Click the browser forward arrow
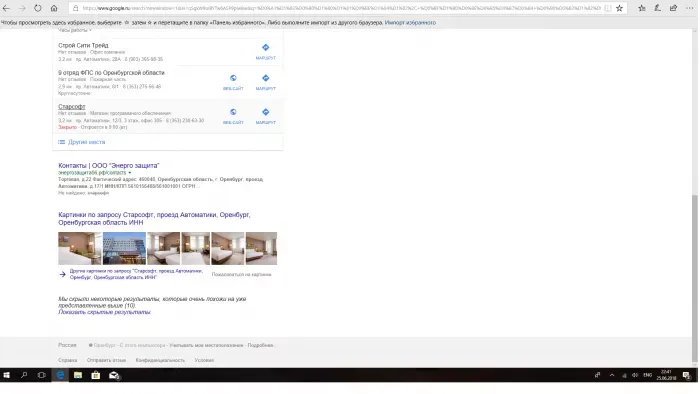 pyautogui.click(x=21, y=8)
